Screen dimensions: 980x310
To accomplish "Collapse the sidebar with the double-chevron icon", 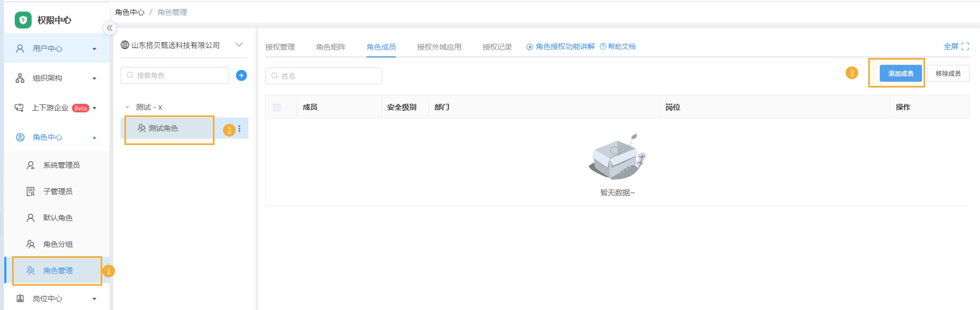I will 109,28.
